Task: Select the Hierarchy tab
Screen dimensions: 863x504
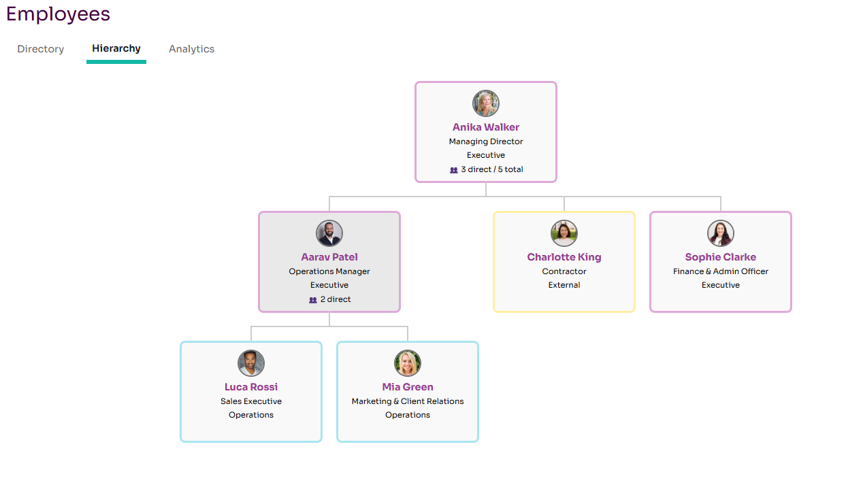Action: click(x=116, y=48)
